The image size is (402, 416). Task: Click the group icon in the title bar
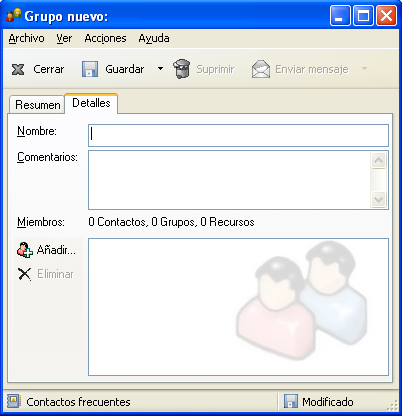(14, 16)
